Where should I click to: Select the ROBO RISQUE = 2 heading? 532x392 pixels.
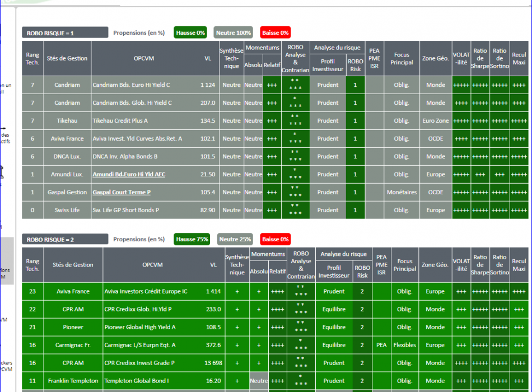65,239
